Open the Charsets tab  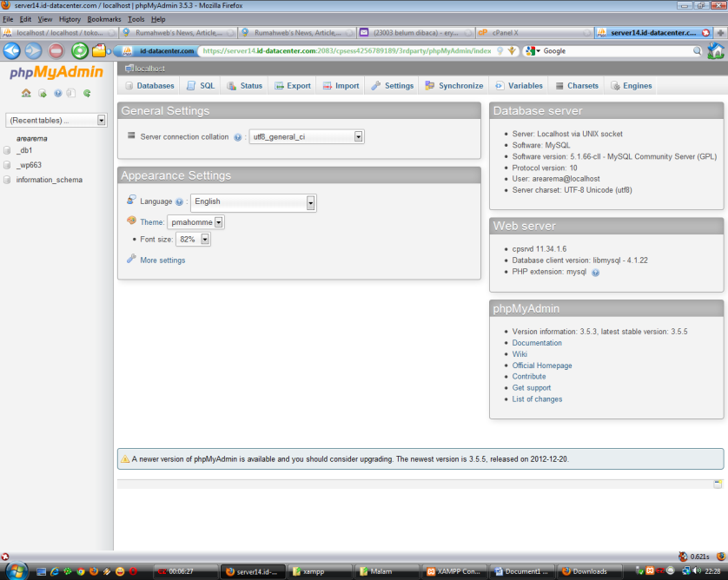coord(577,86)
